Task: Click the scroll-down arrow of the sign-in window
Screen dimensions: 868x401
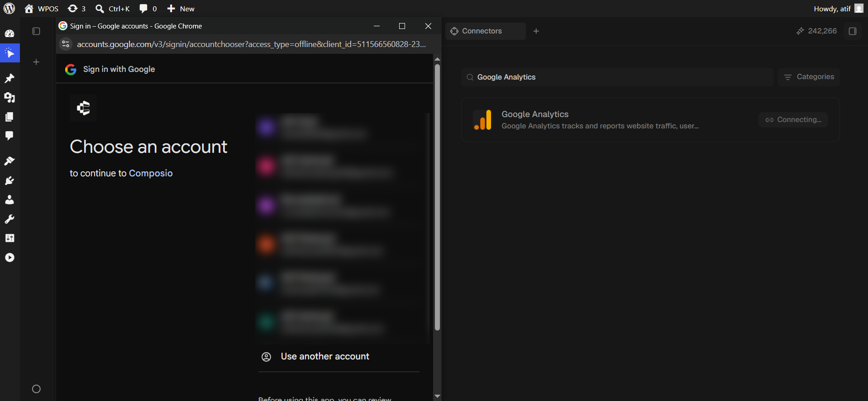Action: 437,396
